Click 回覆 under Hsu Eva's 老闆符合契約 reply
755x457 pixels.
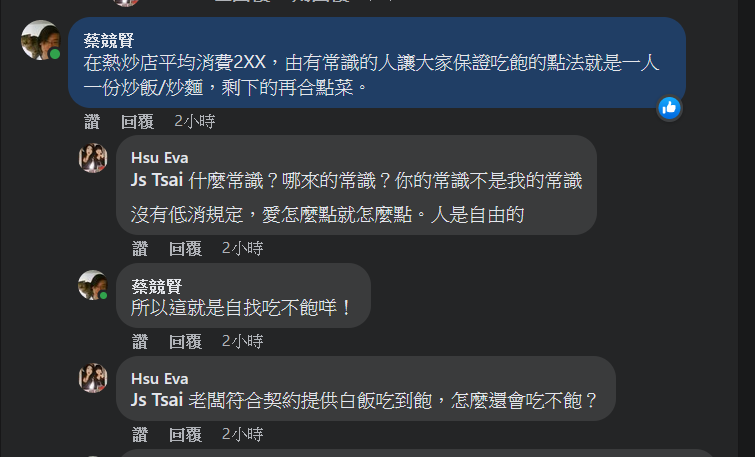point(185,434)
